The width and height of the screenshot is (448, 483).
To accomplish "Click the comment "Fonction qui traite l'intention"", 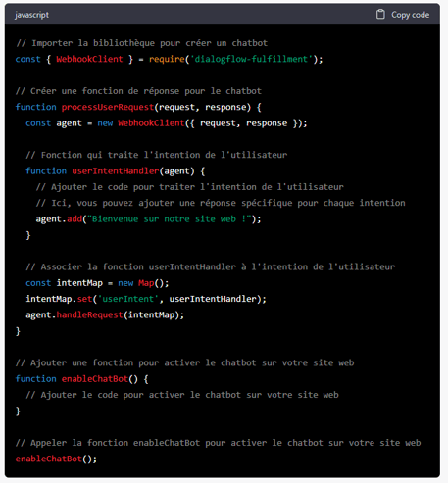I will pyautogui.click(x=157, y=155).
